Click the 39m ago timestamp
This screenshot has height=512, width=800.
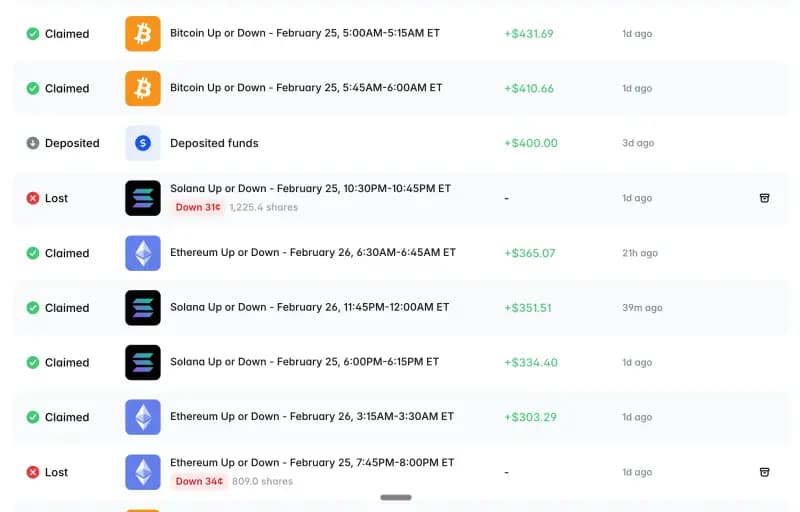tap(642, 308)
